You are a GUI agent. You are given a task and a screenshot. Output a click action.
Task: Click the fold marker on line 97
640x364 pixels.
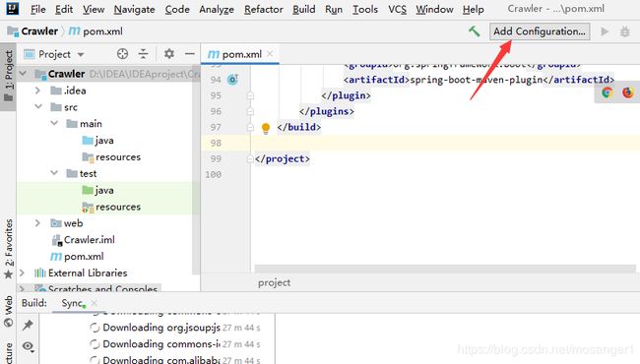pyautogui.click(x=250, y=127)
